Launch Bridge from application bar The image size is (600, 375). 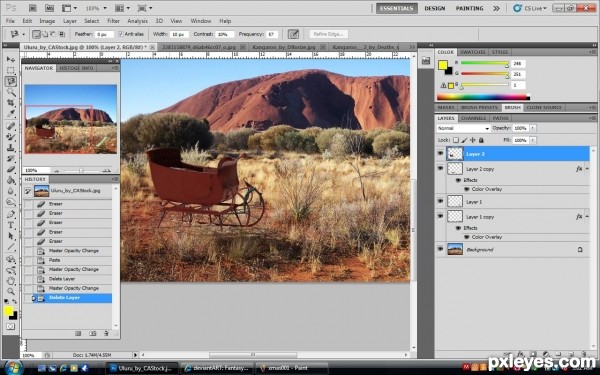coord(33,8)
